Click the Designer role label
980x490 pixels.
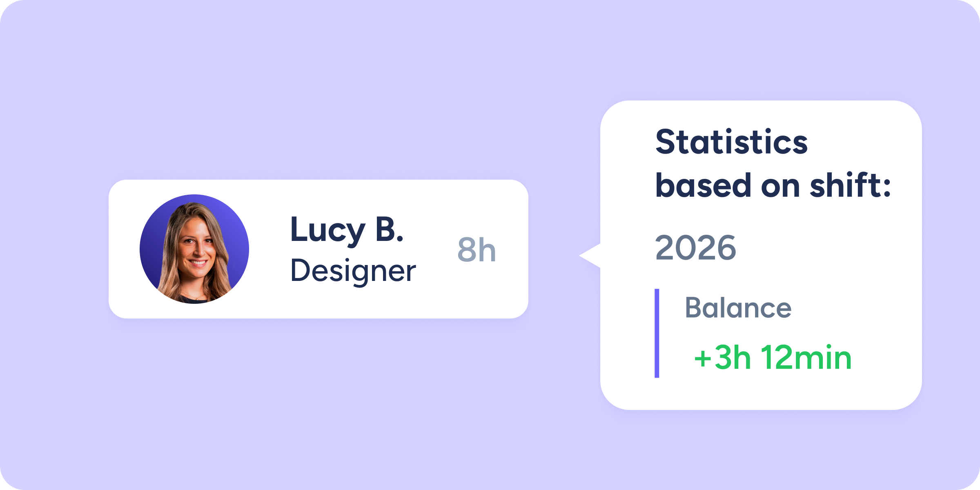[353, 271]
